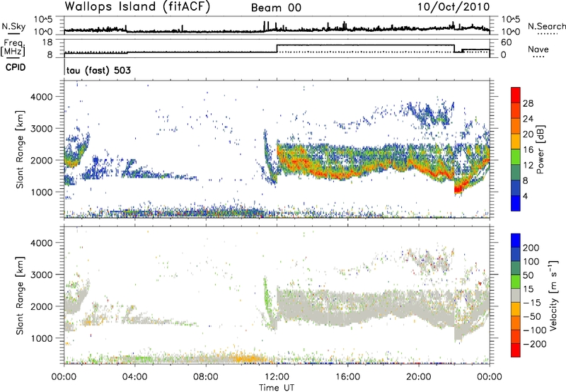Click the "12:00" time tick label

coord(277,377)
